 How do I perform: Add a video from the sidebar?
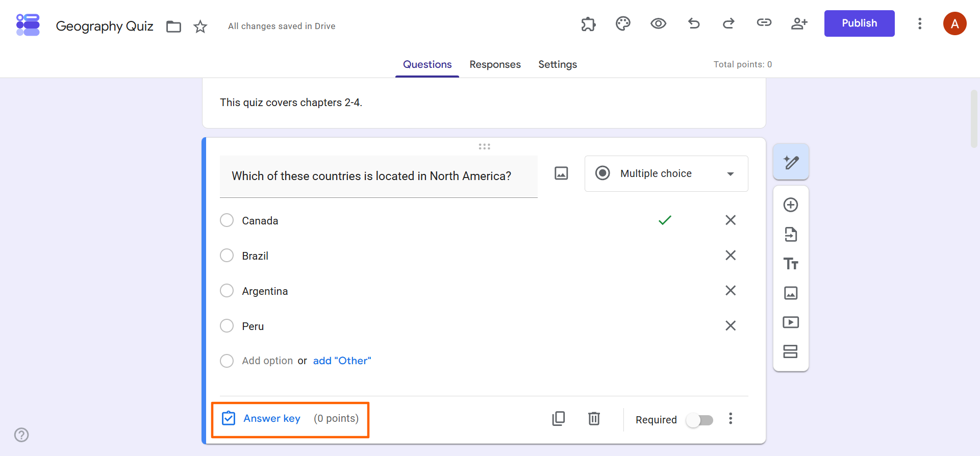[791, 322]
